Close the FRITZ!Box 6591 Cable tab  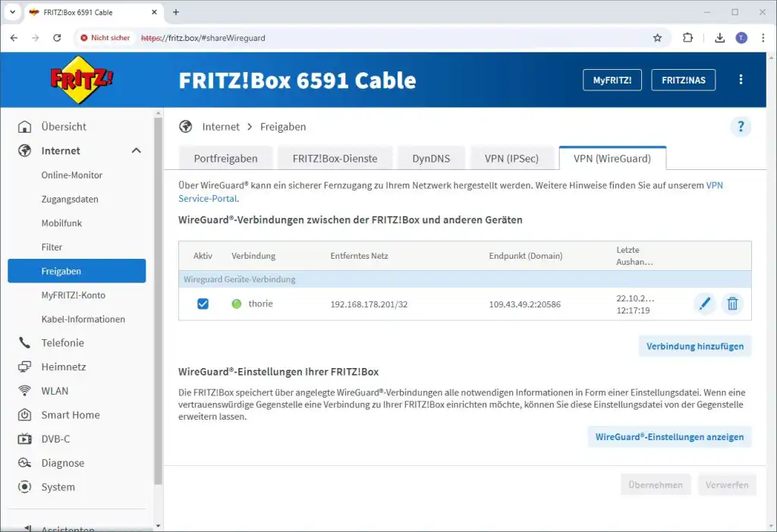154,12
